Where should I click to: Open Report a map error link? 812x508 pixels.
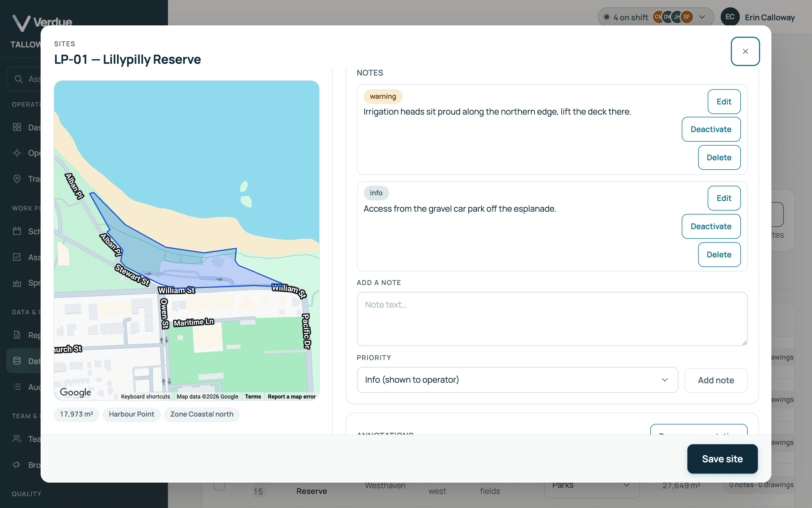292,397
